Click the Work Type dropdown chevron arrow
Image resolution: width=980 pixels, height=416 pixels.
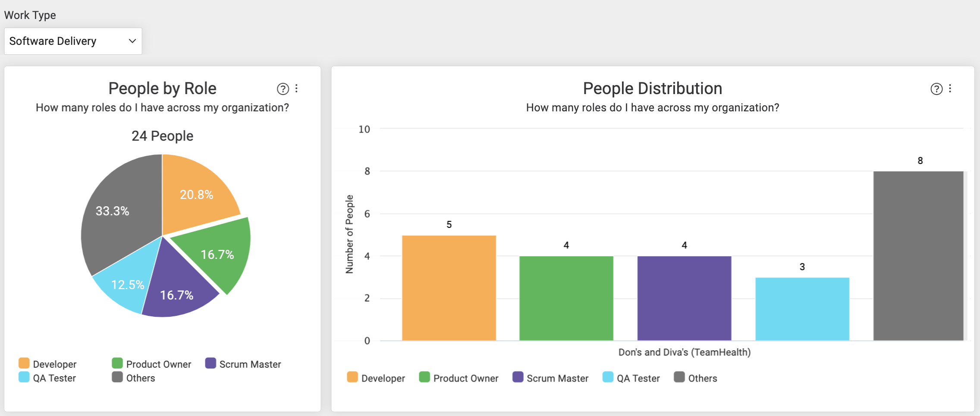coord(132,41)
